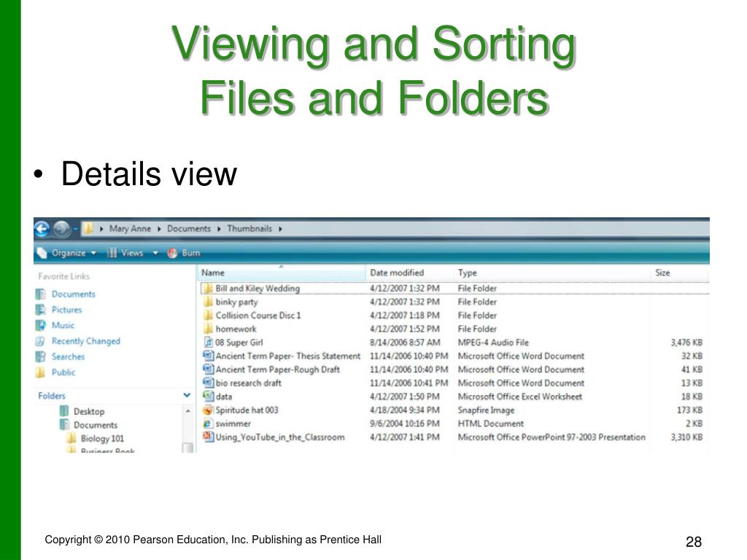Click Word icon of Thesis Statement document

click(x=208, y=356)
